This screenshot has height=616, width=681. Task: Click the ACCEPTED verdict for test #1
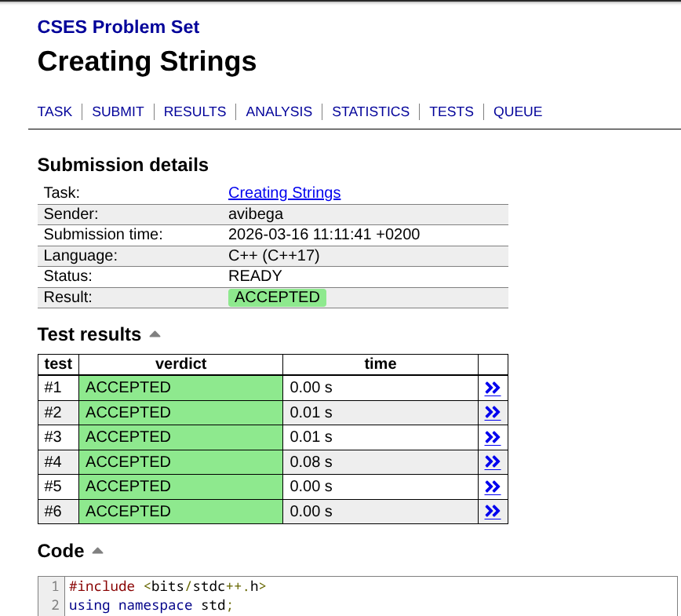coord(180,388)
